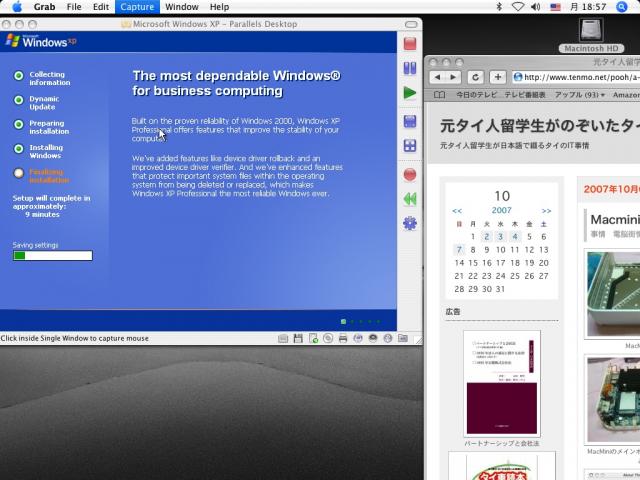Open calendar entry for day 2
The height and width of the screenshot is (480, 640).
click(x=487, y=237)
